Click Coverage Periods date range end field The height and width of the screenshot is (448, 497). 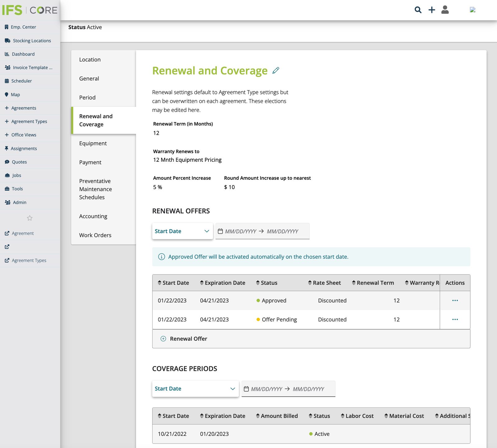tap(308, 389)
